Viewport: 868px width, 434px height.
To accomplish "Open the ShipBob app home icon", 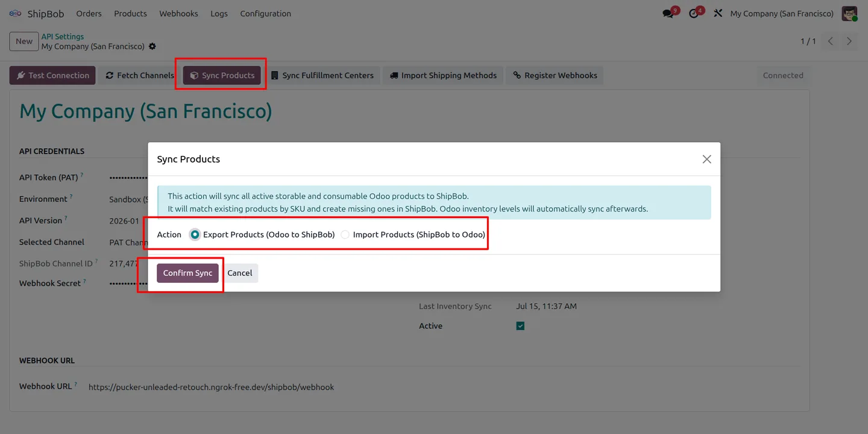I will 15,13.
